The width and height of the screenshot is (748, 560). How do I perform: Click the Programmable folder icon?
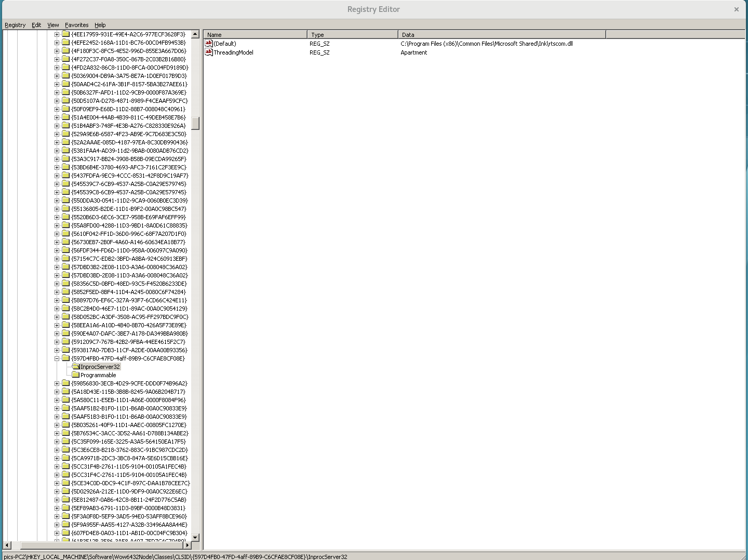tap(76, 375)
